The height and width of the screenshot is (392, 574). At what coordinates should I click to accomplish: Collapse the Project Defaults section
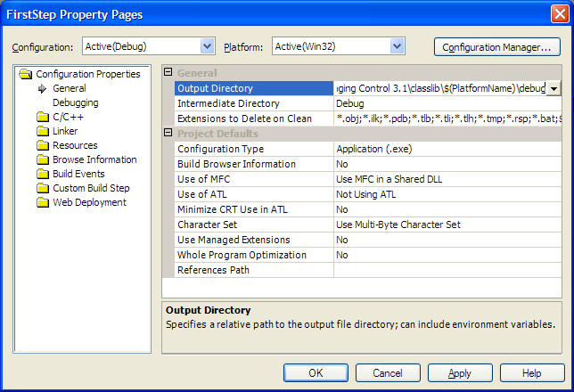click(x=168, y=134)
